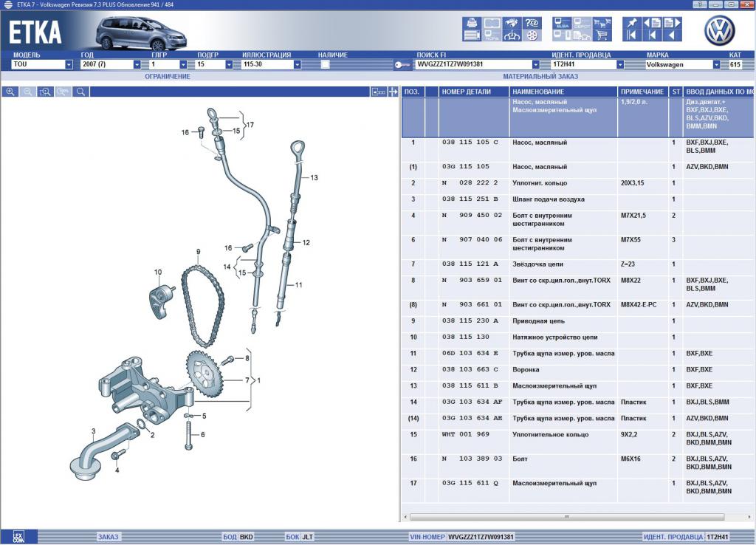Click the key icon beside ПОИСК FI

point(402,65)
